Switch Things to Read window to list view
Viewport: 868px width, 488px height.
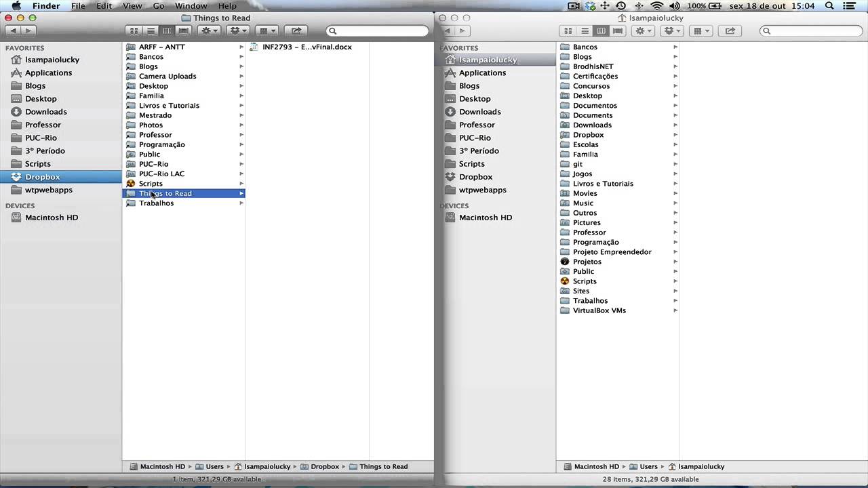point(151,30)
